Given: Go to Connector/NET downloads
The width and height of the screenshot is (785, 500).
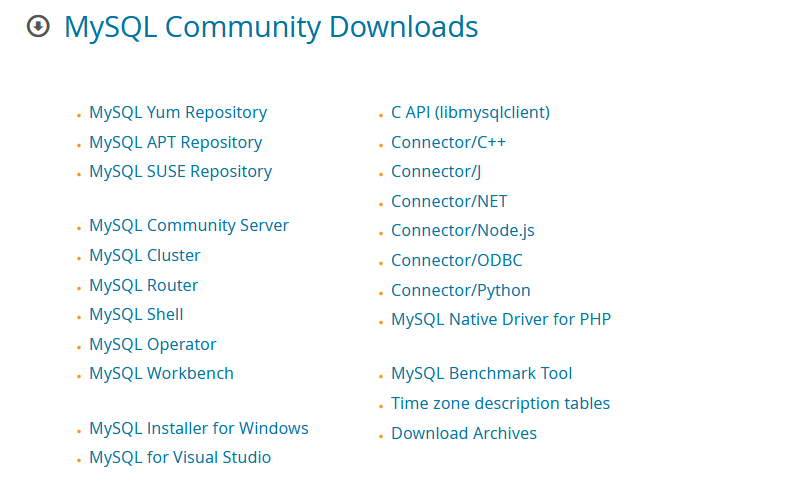Looking at the screenshot, I should pyautogui.click(x=449, y=201).
